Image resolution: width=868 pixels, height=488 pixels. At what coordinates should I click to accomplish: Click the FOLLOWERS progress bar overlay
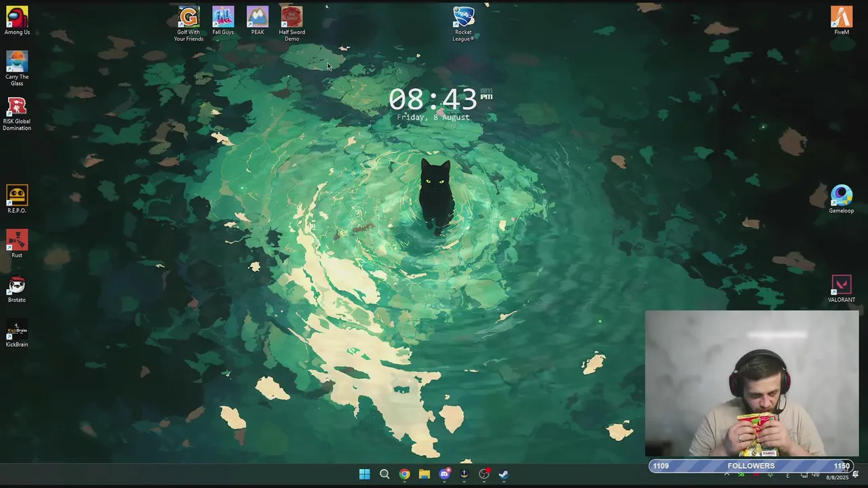click(x=751, y=466)
